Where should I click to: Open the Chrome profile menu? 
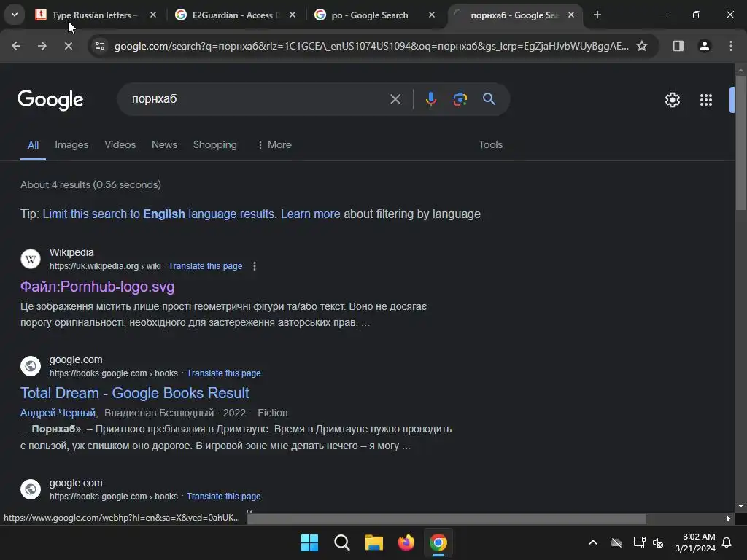(704, 46)
